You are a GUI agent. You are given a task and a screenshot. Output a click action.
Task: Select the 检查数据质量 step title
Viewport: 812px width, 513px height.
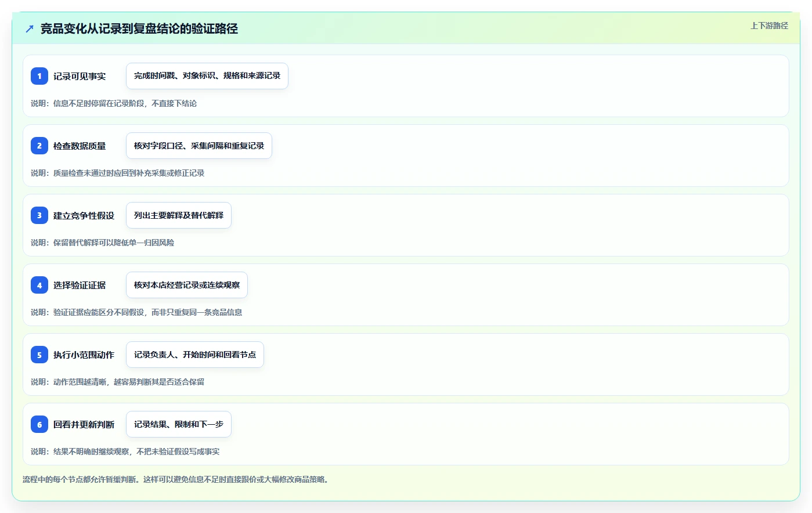tap(80, 146)
